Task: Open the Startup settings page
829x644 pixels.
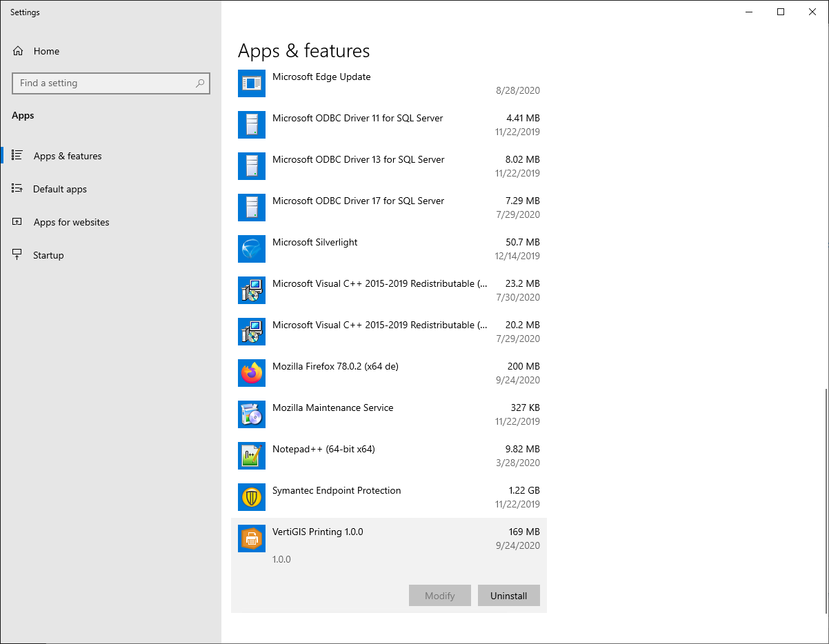Action: (48, 255)
